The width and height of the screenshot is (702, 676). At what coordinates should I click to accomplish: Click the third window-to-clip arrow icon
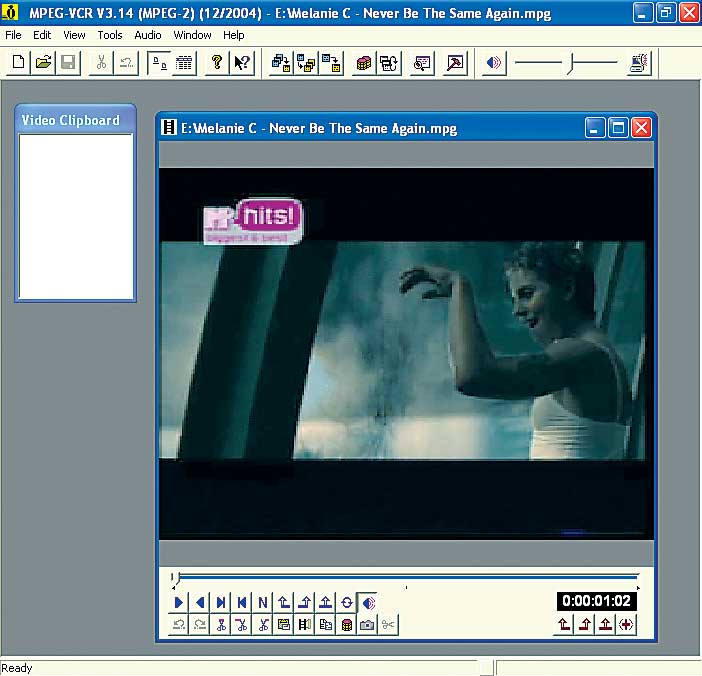[331, 63]
